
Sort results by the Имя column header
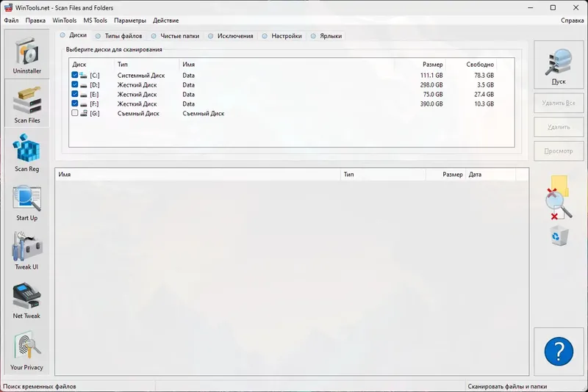(x=198, y=175)
